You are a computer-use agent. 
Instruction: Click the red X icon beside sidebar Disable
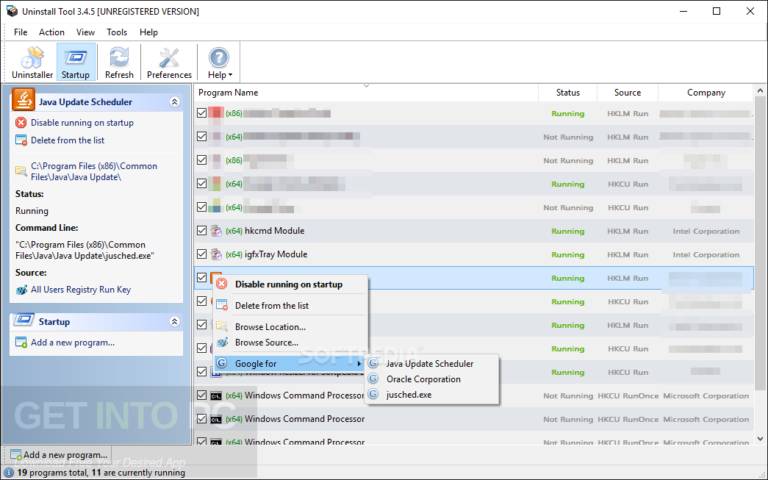point(21,123)
